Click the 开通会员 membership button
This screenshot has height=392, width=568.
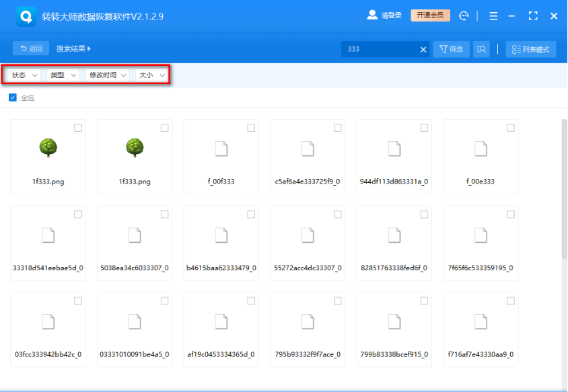tap(430, 15)
